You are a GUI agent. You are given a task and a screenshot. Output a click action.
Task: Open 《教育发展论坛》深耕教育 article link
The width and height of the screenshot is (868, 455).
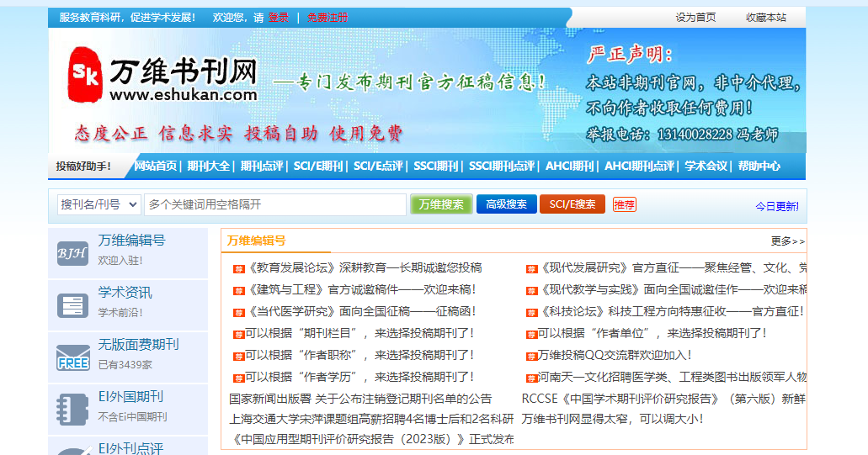364,267
